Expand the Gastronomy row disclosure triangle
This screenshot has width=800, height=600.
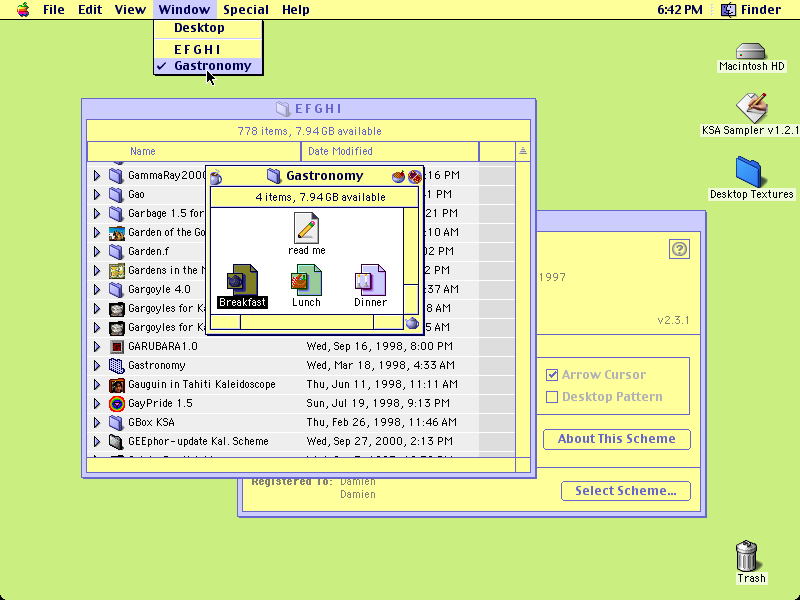coord(97,365)
